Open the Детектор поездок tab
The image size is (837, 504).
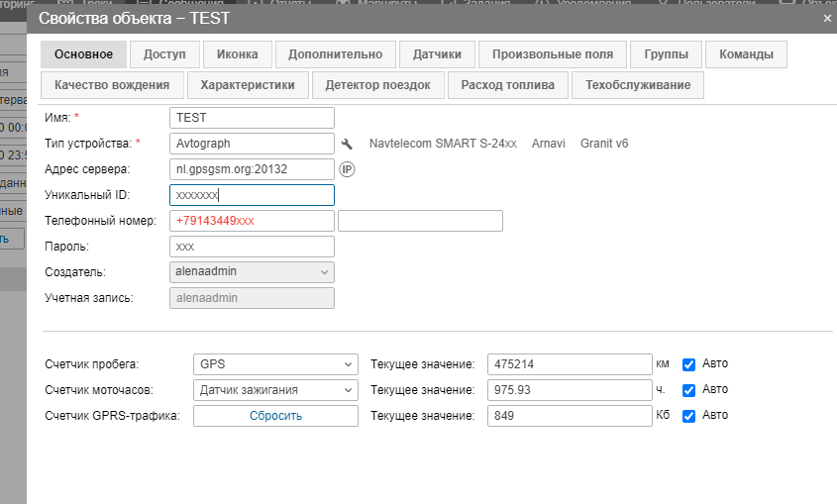click(377, 85)
